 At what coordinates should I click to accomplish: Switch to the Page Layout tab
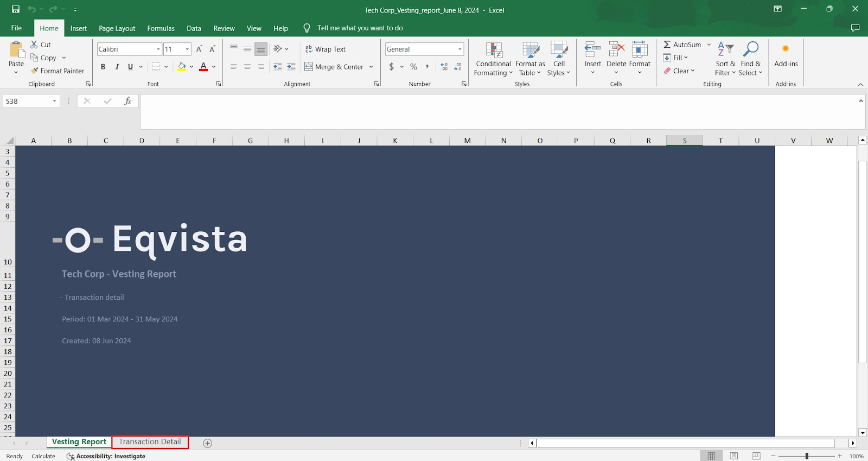click(x=117, y=28)
